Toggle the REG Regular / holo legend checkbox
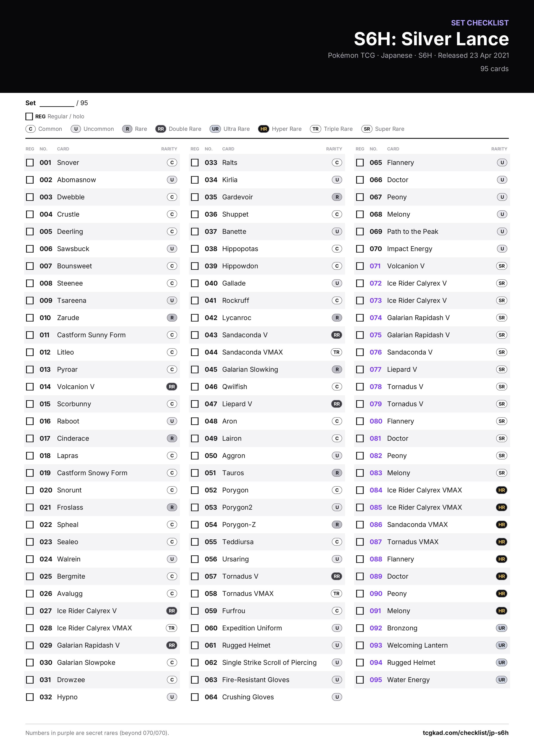 [x=29, y=117]
